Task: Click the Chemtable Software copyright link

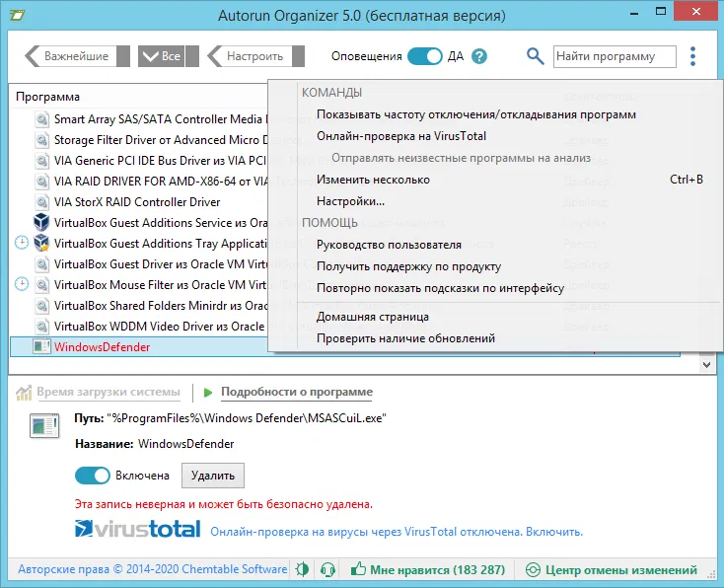Action: [x=152, y=569]
